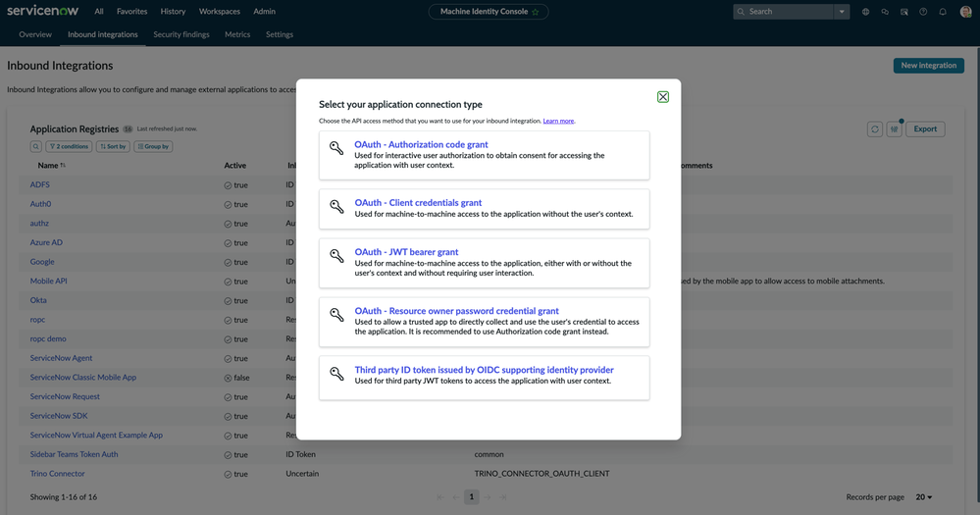Select page 1 in pagination
980x515 pixels.
click(471, 497)
